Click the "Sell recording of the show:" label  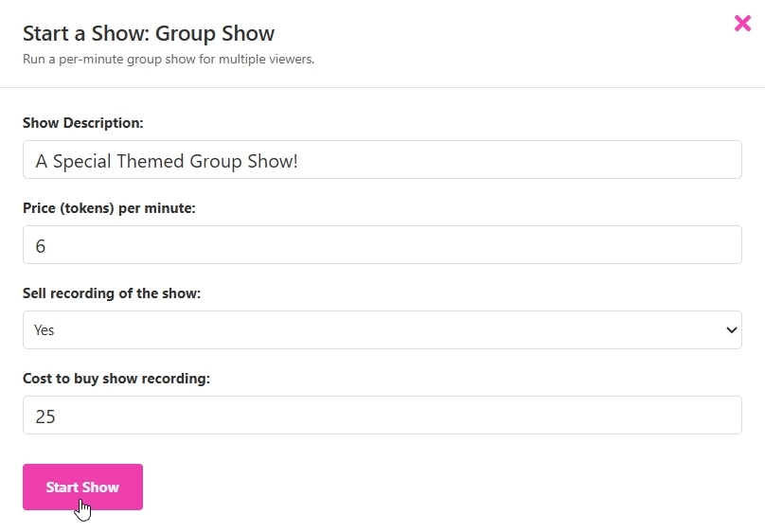coord(111,293)
